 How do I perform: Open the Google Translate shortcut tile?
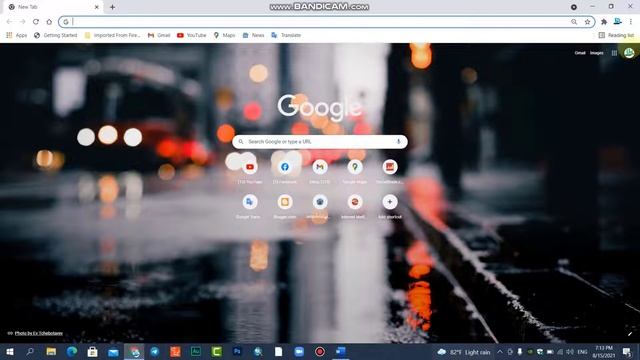[250, 202]
